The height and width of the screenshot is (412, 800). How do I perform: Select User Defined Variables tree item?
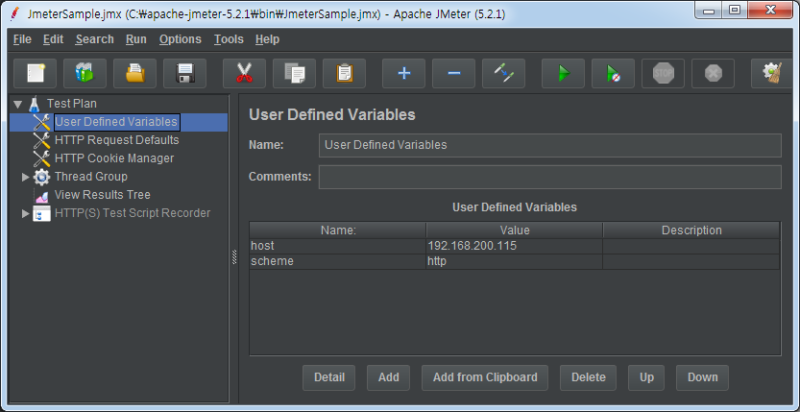117,122
